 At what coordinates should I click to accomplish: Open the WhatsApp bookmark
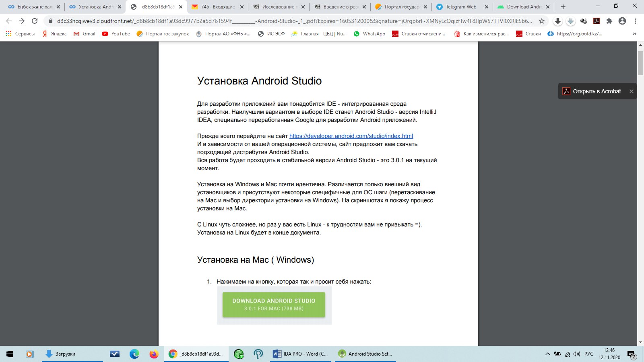tap(369, 34)
